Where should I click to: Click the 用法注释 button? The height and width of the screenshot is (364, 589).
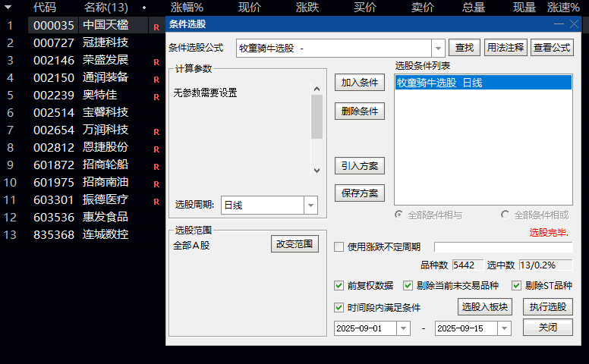click(506, 48)
